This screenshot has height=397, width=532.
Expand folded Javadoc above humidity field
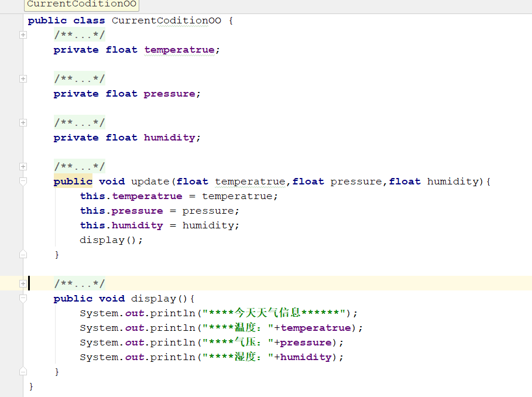pos(23,122)
